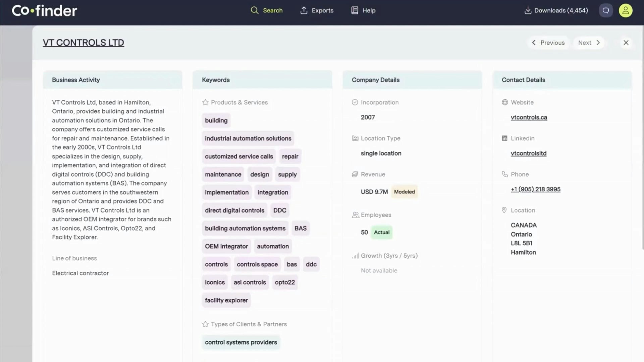The width and height of the screenshot is (644, 362).
Task: Click the Incorporation checkmark icon
Action: [355, 102]
